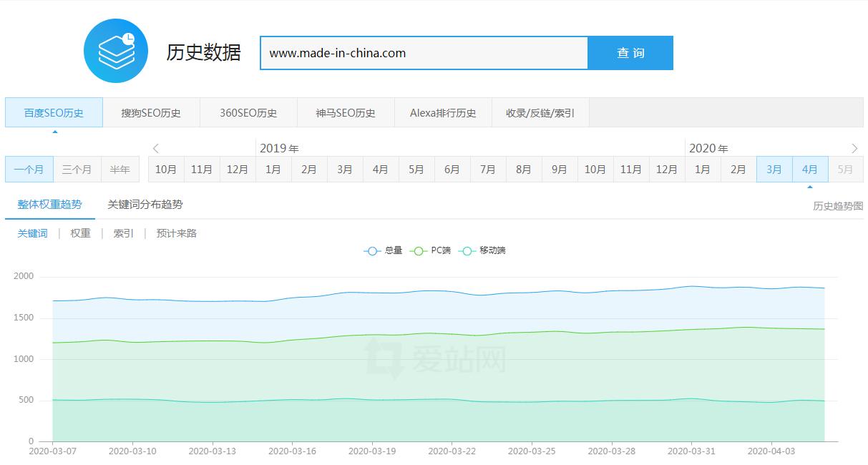The image size is (868, 465).
Task: Click the left chevron to view earlier months
Action: pos(155,148)
